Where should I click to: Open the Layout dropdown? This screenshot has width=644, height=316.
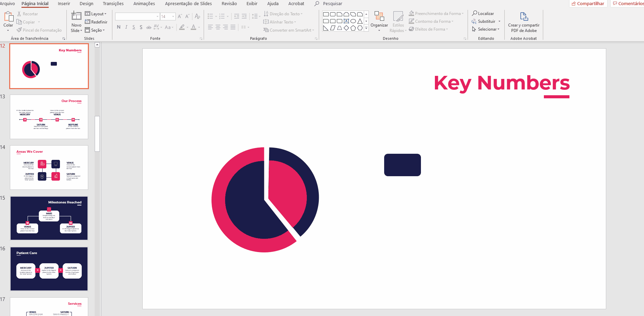[x=96, y=14]
